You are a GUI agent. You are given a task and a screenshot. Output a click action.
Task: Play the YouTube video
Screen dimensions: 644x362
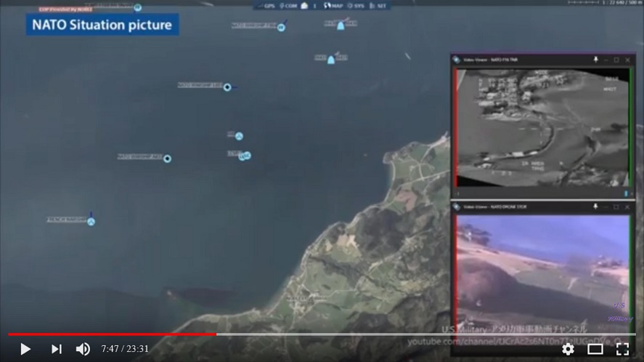coord(25,349)
